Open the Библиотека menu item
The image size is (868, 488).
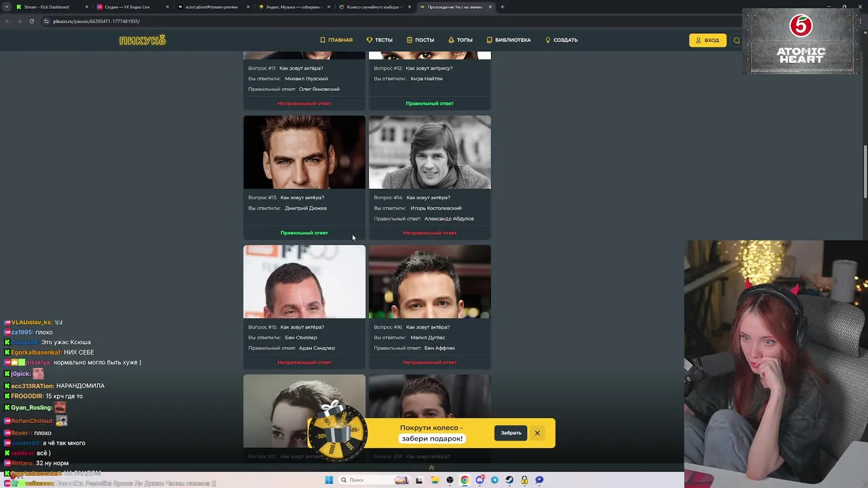tap(509, 40)
